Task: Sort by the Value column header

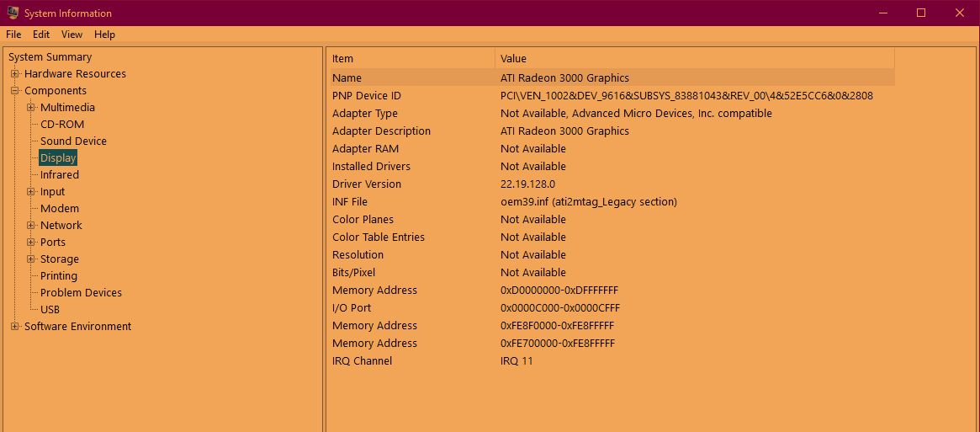Action: point(695,58)
